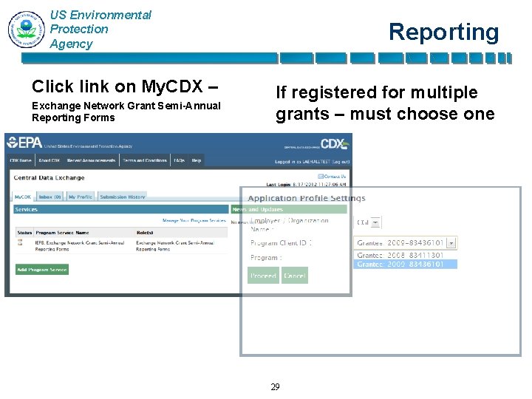Click the CDX logo in the page header
The height and width of the screenshot is (399, 532).
coord(335,144)
